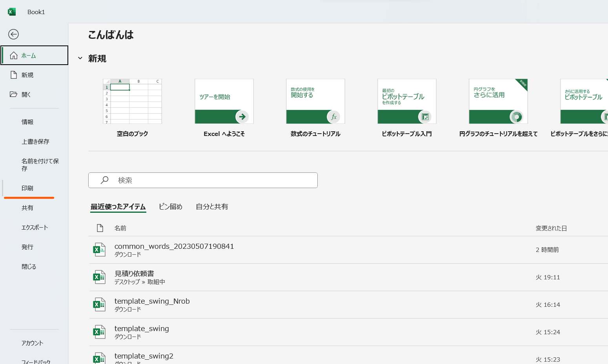Click the 見積り依頼書 file icon

99,277
